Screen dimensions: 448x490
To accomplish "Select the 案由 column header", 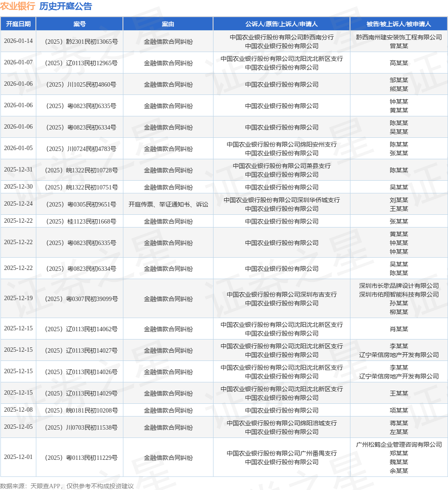I will (x=168, y=24).
